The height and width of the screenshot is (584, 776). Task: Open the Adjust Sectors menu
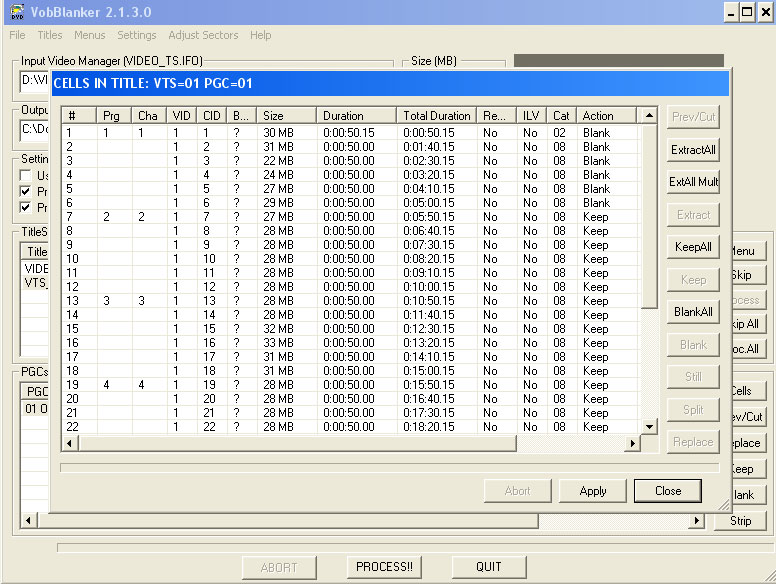pyautogui.click(x=203, y=35)
